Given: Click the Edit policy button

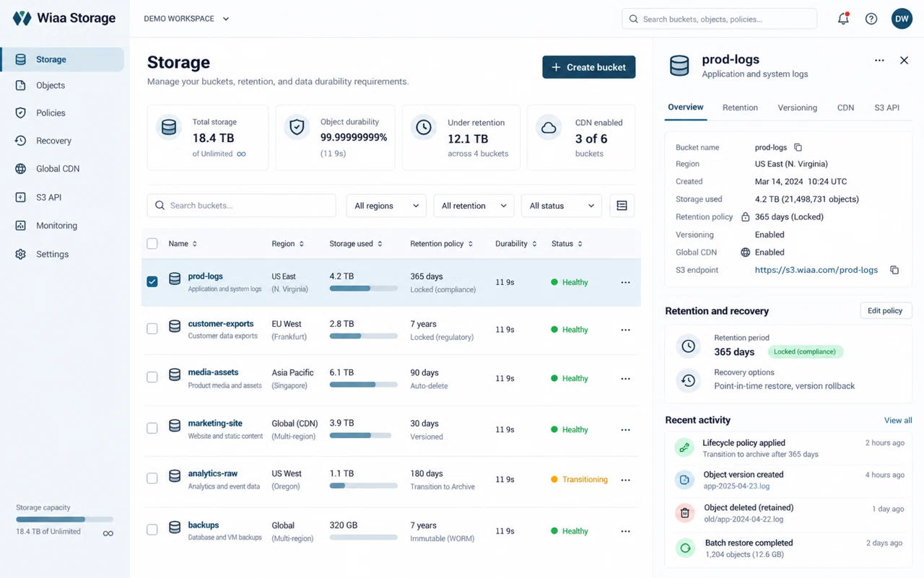Looking at the screenshot, I should (886, 311).
